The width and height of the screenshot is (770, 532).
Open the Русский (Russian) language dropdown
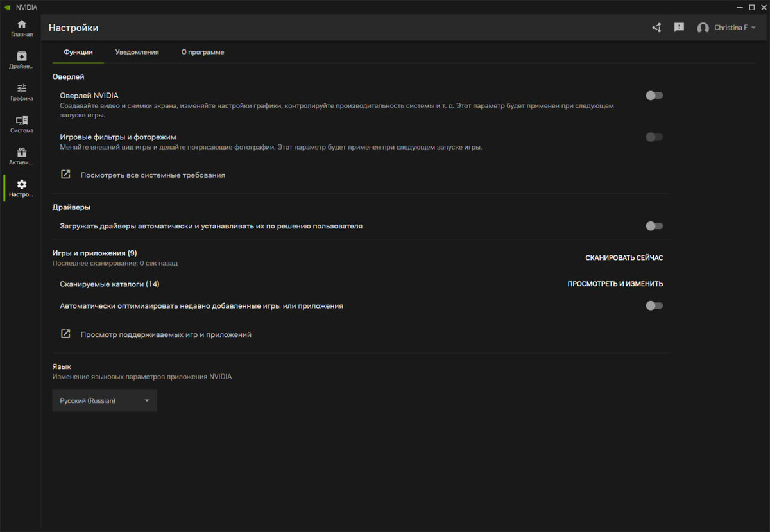105,400
